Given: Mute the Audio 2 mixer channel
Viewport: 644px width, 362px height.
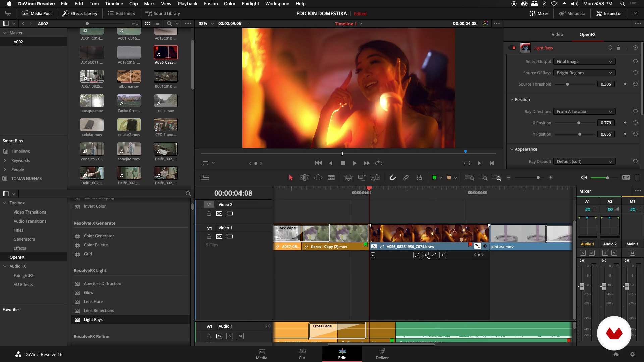Looking at the screenshot, I should (x=614, y=253).
